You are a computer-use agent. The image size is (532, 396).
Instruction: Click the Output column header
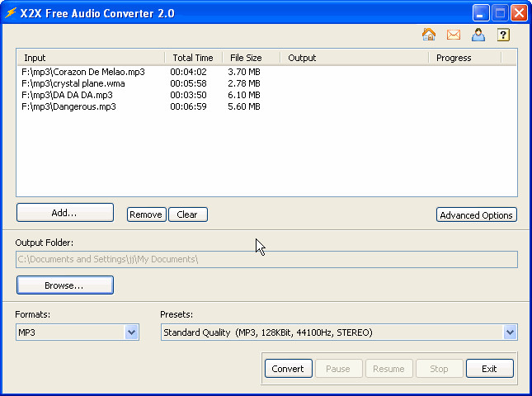[x=355, y=58]
